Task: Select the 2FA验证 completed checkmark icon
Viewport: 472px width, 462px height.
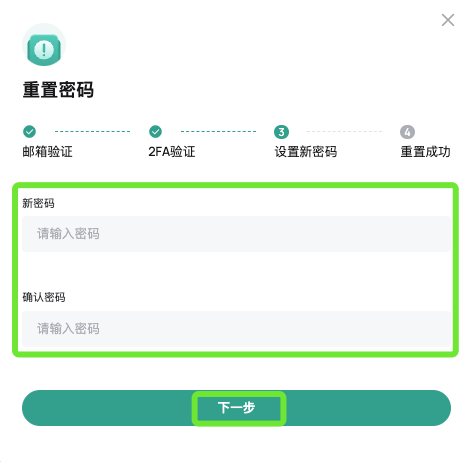Action: 155,131
